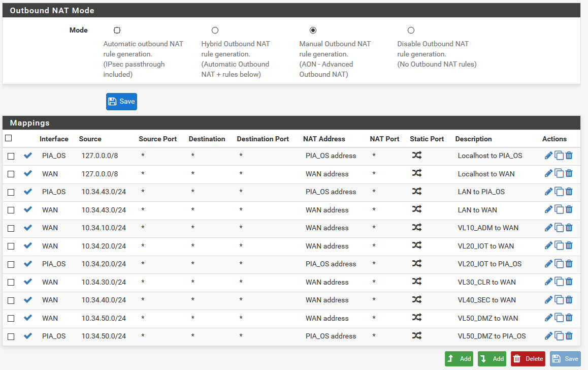
Task: Check the box for Localhost to PIA_OS row
Action: (x=11, y=156)
